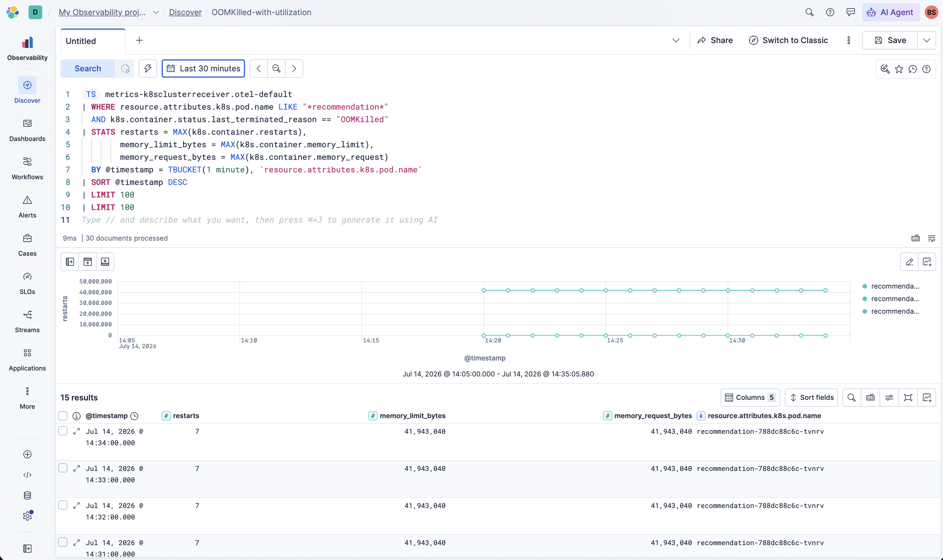This screenshot has width=943, height=560.
Task: Click Switch to Classic
Action: [788, 40]
